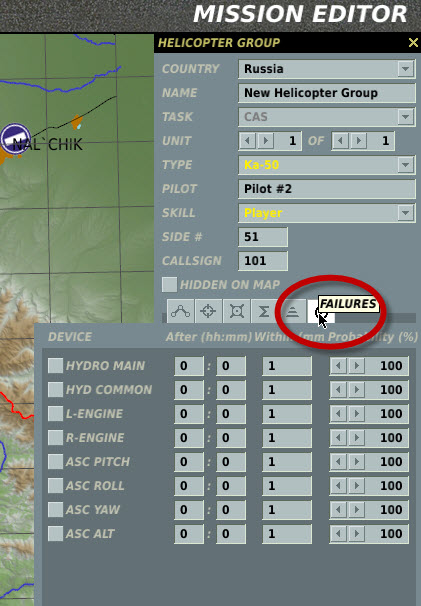Image resolution: width=421 pixels, height=606 pixels.
Task: Increase HYD COMMON probability with right arrow
Action: click(356, 390)
